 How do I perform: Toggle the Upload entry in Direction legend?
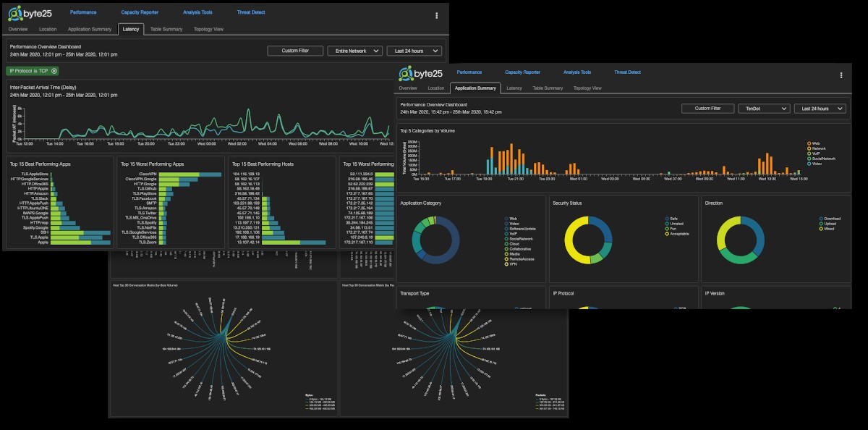(x=820, y=224)
